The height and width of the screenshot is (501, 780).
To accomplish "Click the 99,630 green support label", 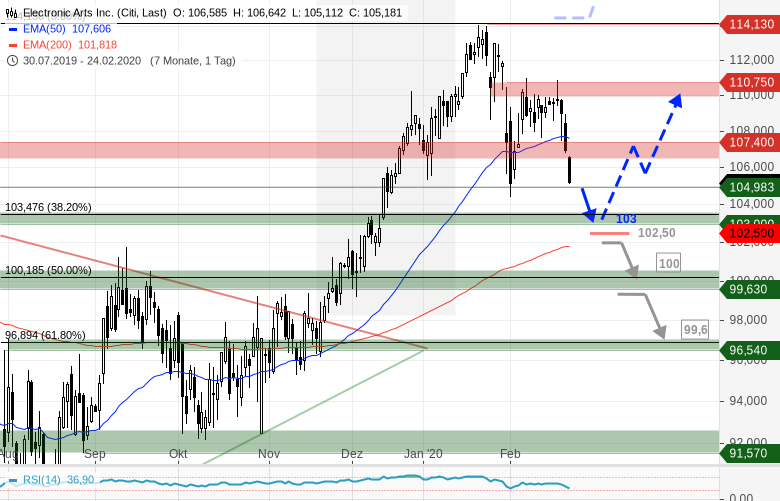I will pos(749,289).
